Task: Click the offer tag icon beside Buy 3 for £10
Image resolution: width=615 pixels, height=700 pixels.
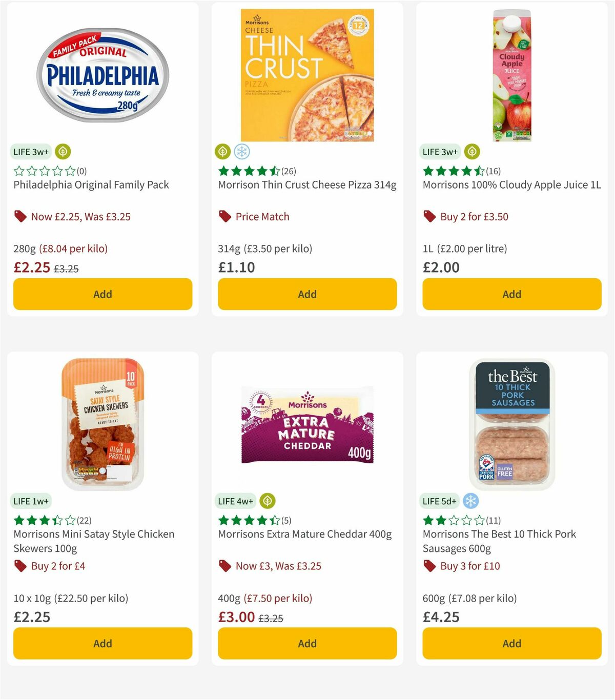Action: [429, 566]
